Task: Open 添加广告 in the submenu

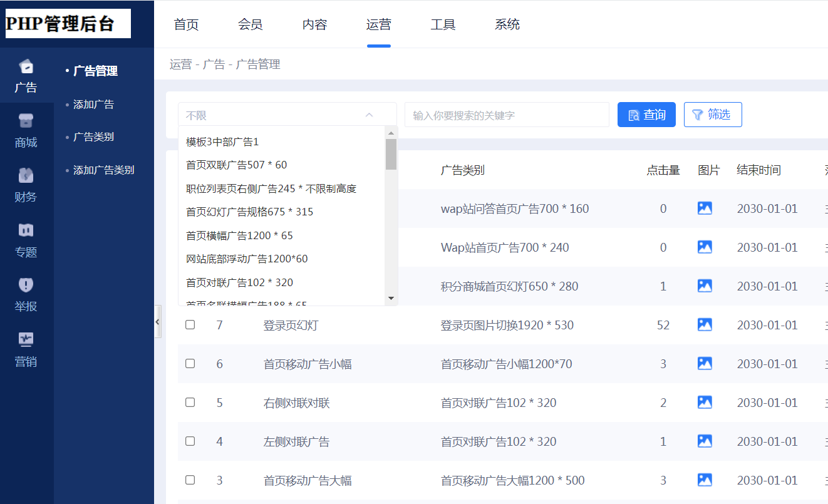Action: point(93,105)
